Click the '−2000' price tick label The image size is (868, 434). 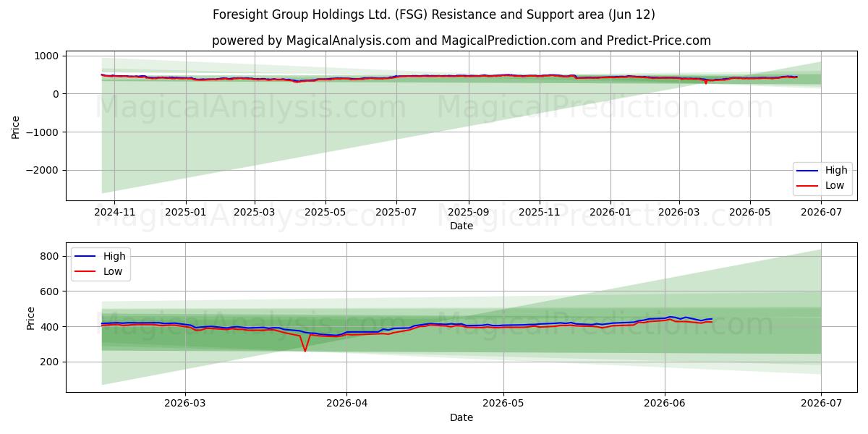[x=44, y=171]
